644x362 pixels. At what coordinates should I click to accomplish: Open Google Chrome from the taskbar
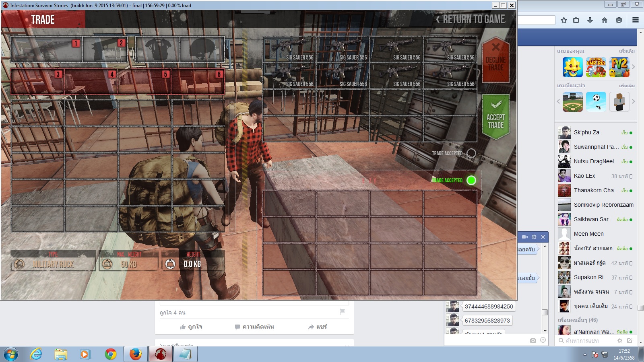coord(110,354)
